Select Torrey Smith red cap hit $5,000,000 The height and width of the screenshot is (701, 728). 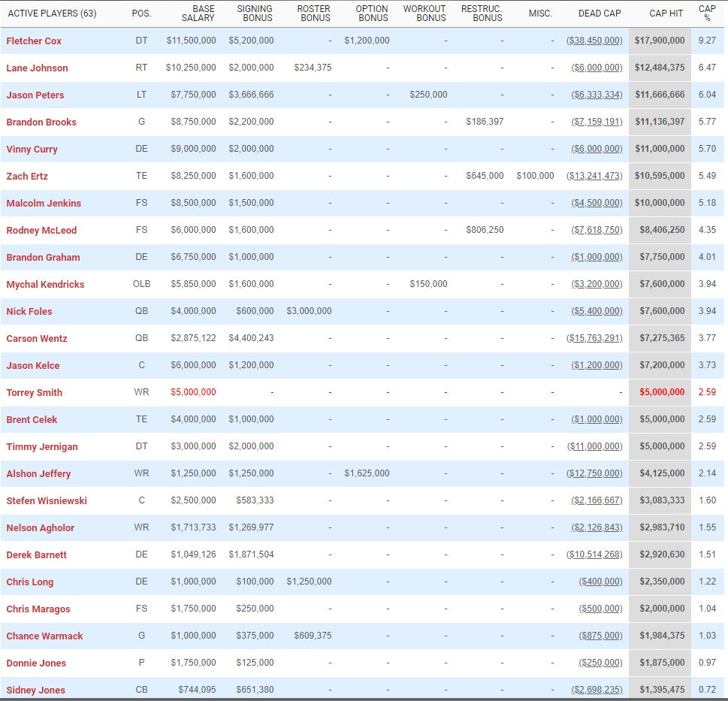(x=662, y=391)
